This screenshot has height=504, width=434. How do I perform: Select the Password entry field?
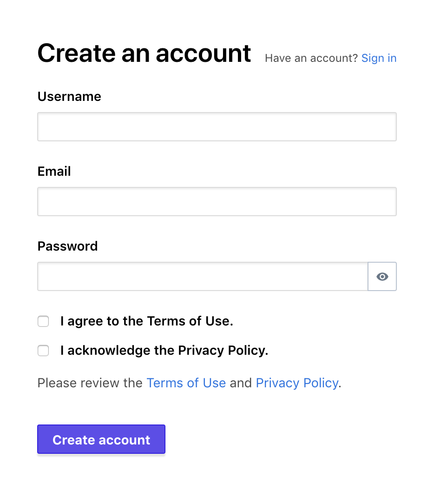203,277
